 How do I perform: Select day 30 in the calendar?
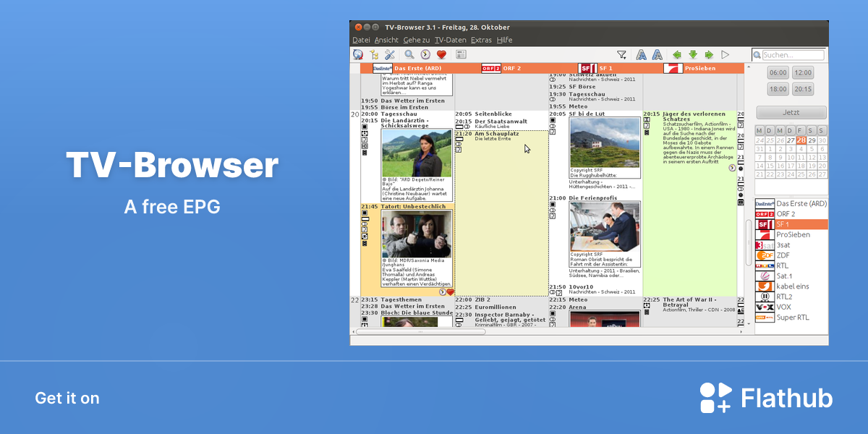(x=822, y=140)
